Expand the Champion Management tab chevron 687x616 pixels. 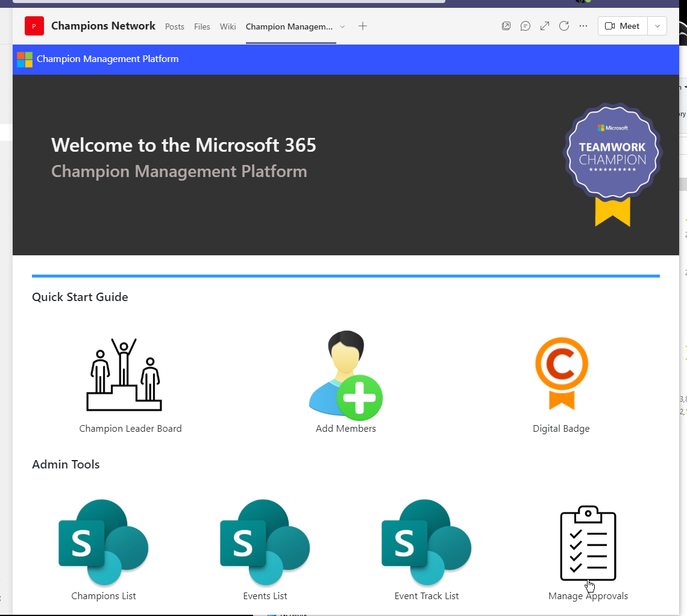342,26
